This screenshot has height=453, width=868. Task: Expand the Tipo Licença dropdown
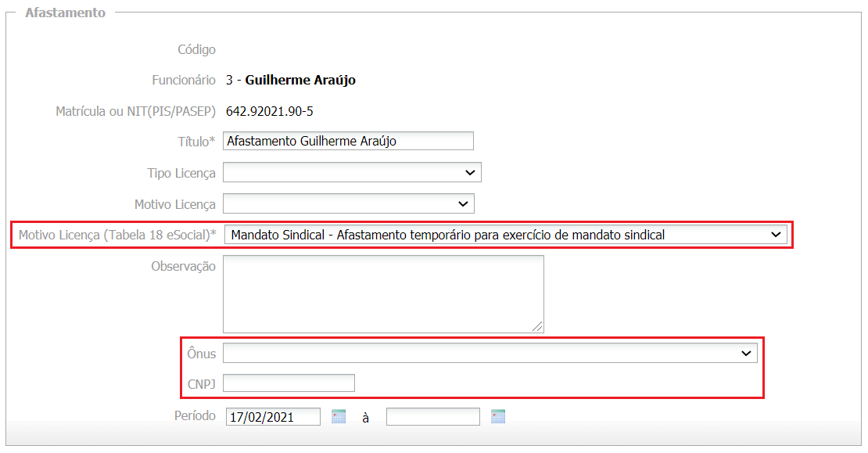[352, 172]
